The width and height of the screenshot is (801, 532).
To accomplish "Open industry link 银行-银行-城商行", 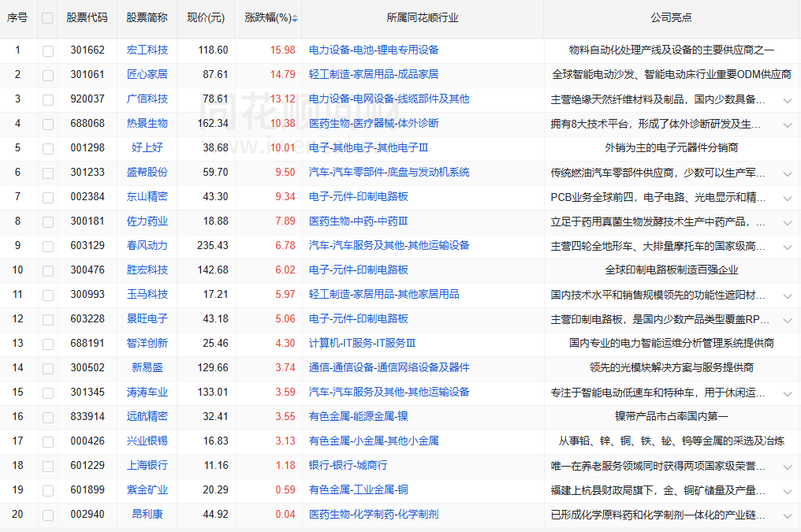I will pos(348,466).
